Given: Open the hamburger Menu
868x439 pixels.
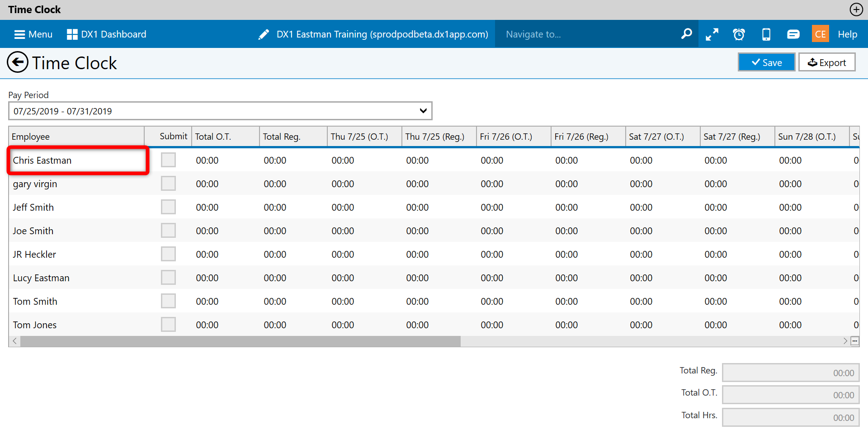Looking at the screenshot, I should coord(33,34).
